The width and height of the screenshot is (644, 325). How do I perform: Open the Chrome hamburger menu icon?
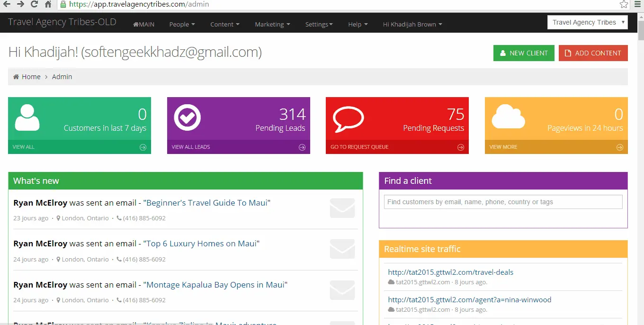coord(637,4)
